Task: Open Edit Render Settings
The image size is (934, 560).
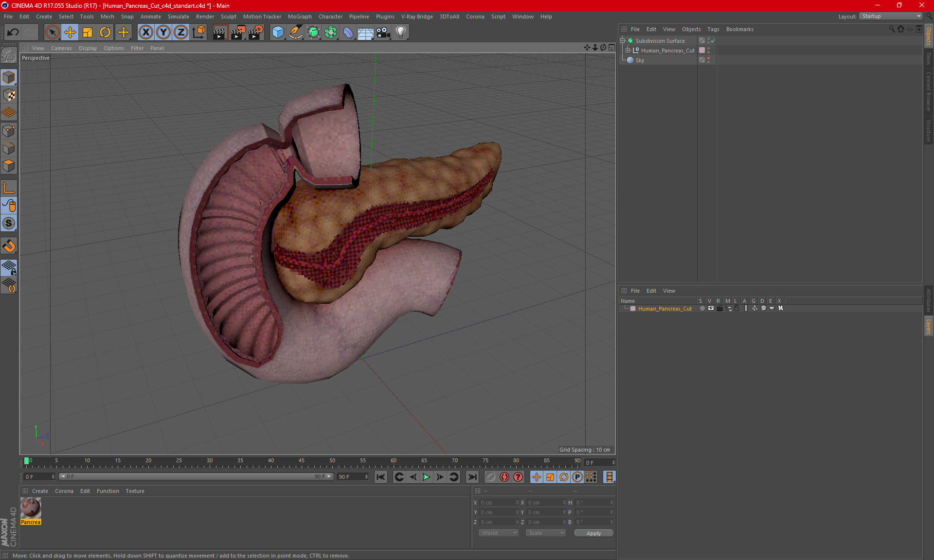Action: [x=255, y=32]
